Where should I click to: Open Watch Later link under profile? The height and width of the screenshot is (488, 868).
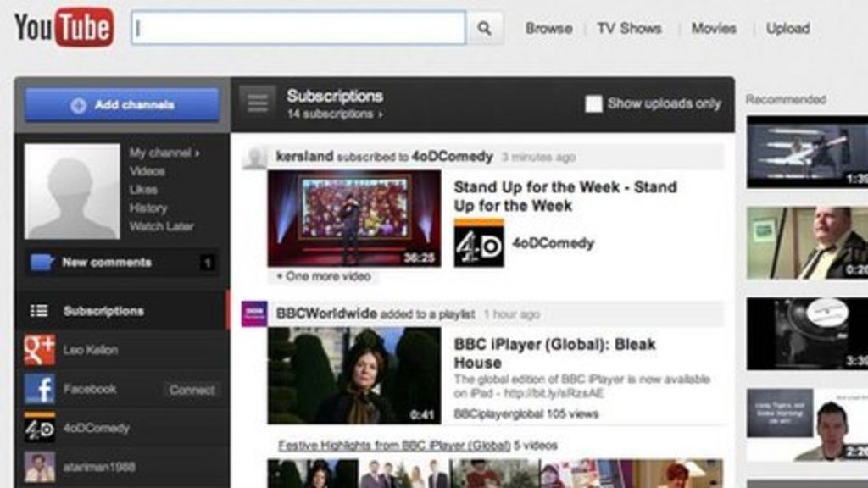pyautogui.click(x=161, y=226)
